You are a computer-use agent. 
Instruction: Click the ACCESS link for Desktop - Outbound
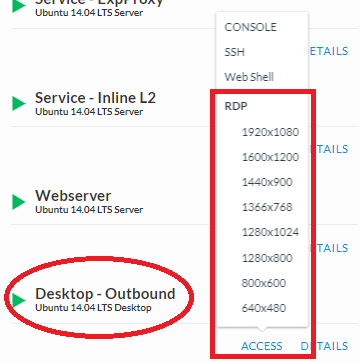coord(262,346)
